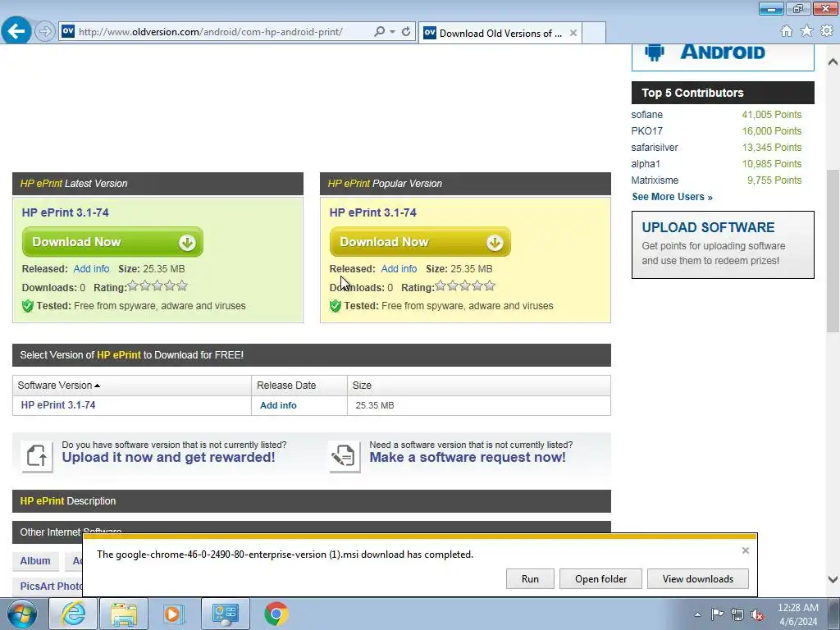
Task: Rate Popular Version using star rating
Action: [x=465, y=286]
